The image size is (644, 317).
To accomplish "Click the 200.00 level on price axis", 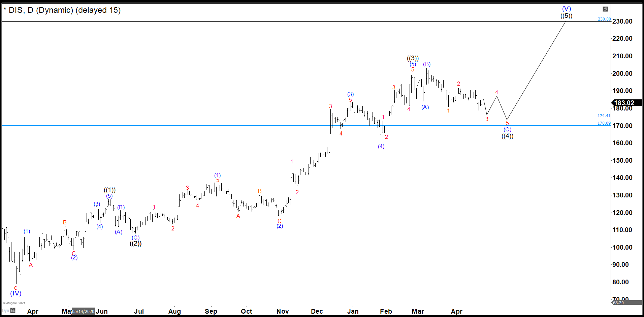I will coord(622,73).
